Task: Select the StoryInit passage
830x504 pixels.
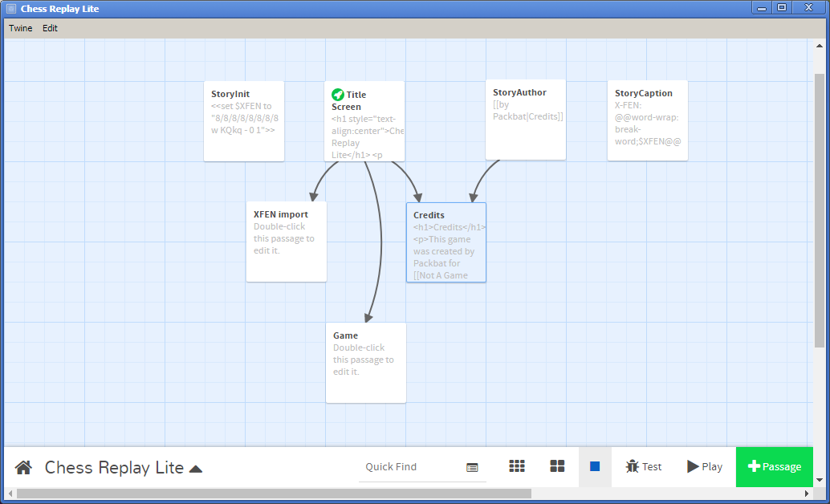Action: click(243, 120)
